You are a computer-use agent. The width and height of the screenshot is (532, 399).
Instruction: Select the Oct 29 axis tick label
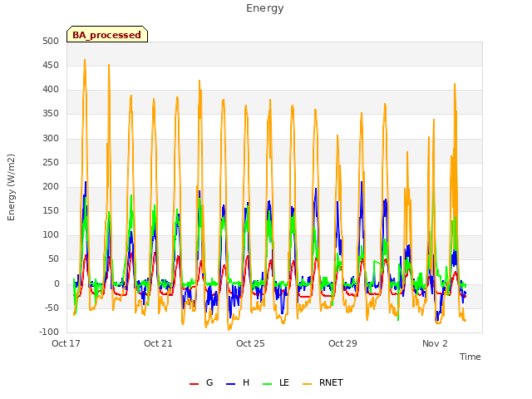click(342, 343)
